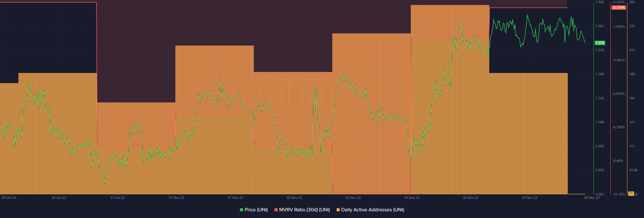644x218 pixels.
Task: Click the 7.244 price axis value
Action: [600, 98]
